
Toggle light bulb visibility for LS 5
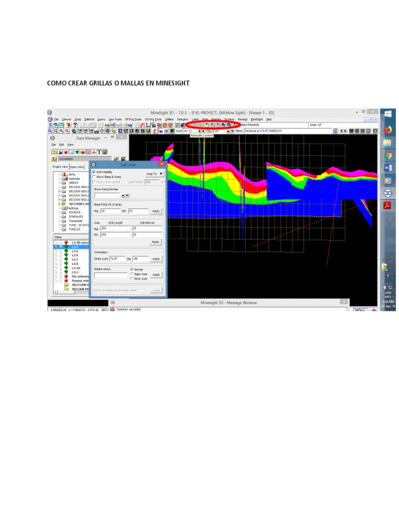click(61, 251)
